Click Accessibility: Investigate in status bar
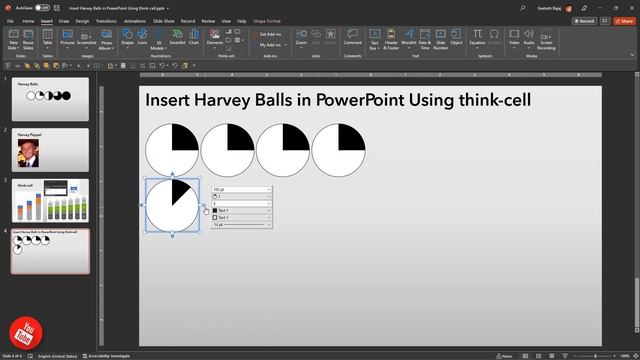The image size is (640, 360). coord(106,356)
